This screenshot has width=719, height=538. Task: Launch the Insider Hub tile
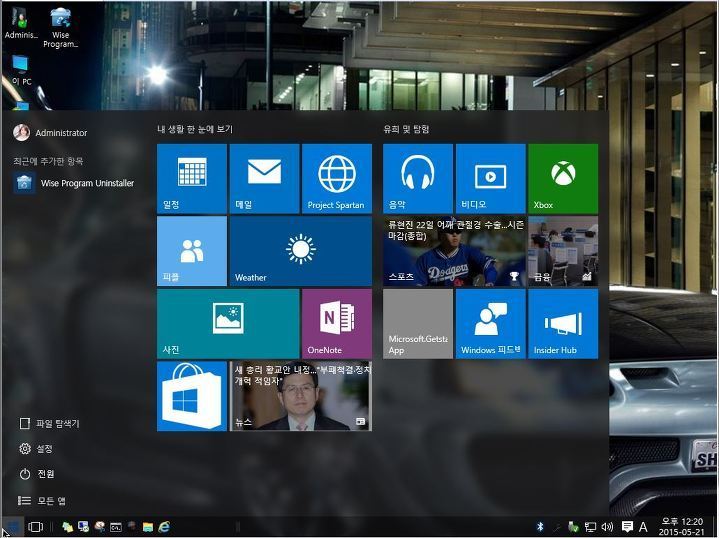click(563, 323)
